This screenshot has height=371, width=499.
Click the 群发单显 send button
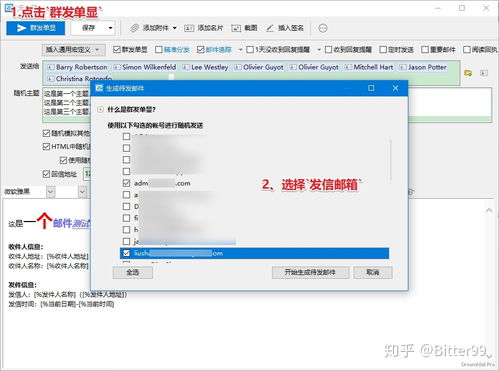click(36, 28)
